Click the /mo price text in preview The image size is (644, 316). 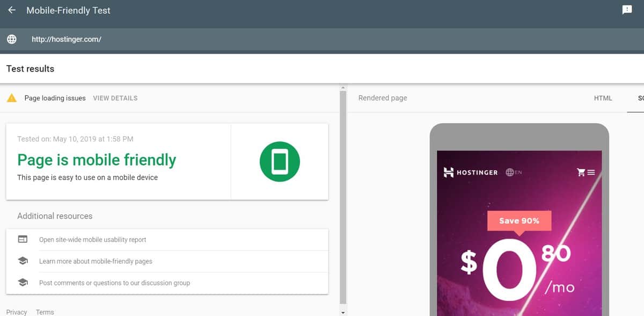tap(559, 287)
